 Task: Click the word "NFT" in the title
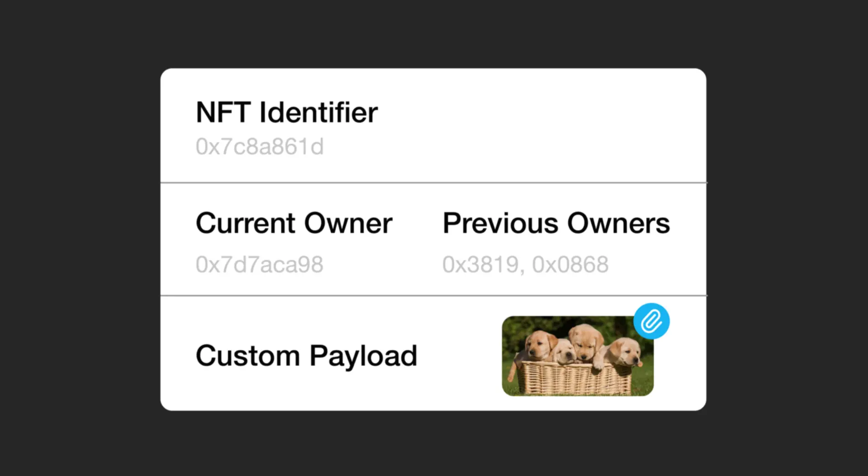[223, 112]
